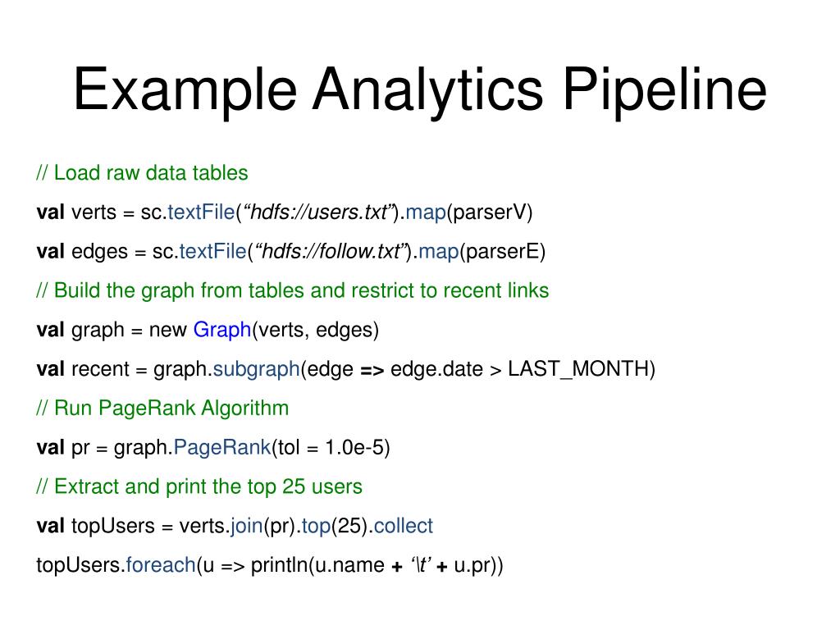This screenshot has width=840, height=630.
Task: Select parserE in the edges line
Action: 503,252
